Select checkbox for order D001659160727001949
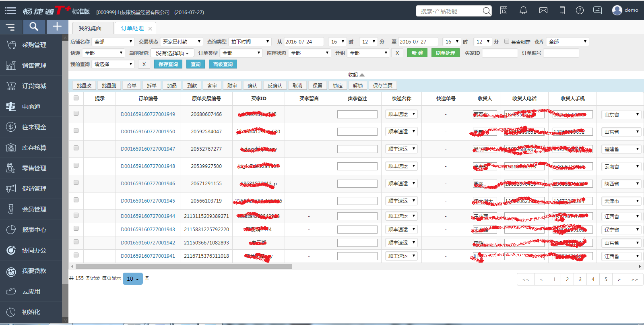 [76, 114]
